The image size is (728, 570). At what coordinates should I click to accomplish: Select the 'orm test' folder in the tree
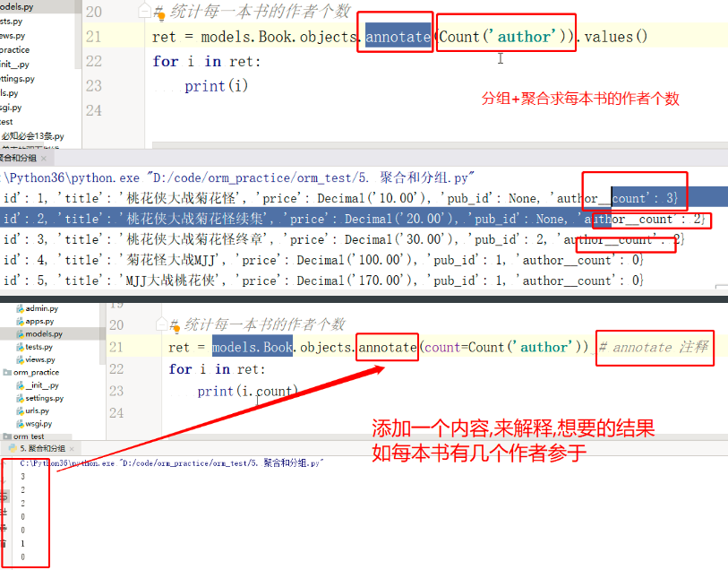29,436
